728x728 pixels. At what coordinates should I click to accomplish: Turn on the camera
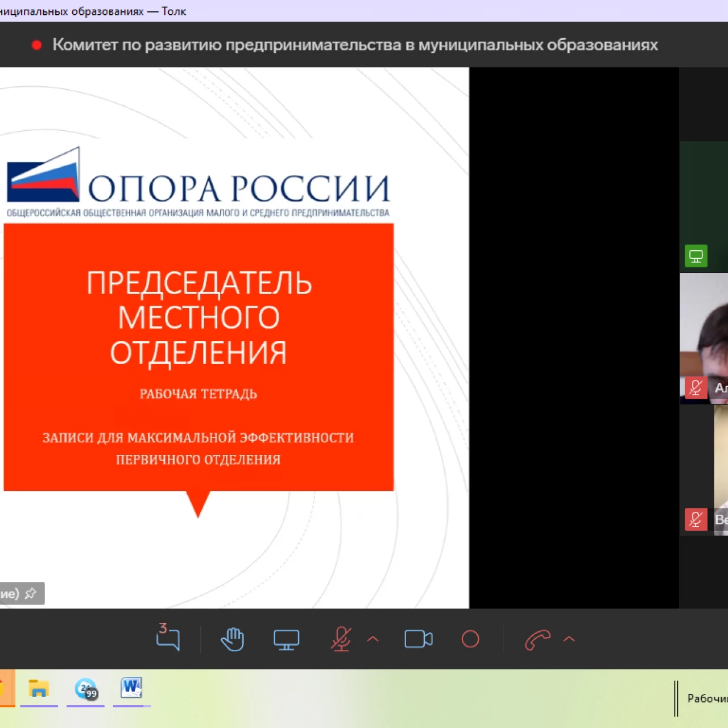pyautogui.click(x=419, y=639)
